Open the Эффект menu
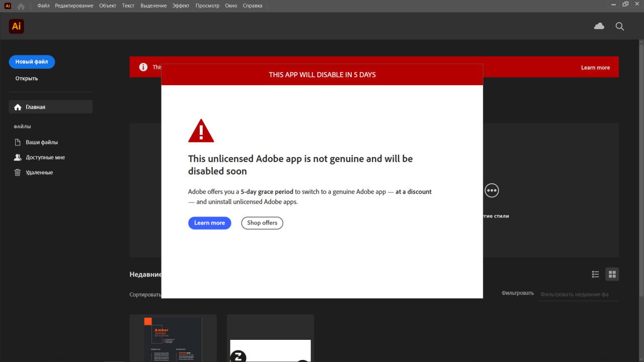This screenshot has width=644, height=362. coord(181,6)
